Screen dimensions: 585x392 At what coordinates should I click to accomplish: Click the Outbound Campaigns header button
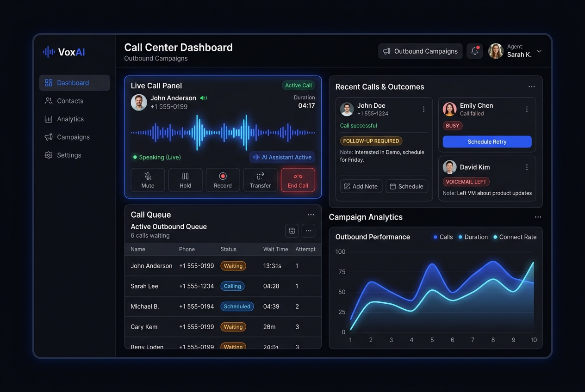coord(420,51)
